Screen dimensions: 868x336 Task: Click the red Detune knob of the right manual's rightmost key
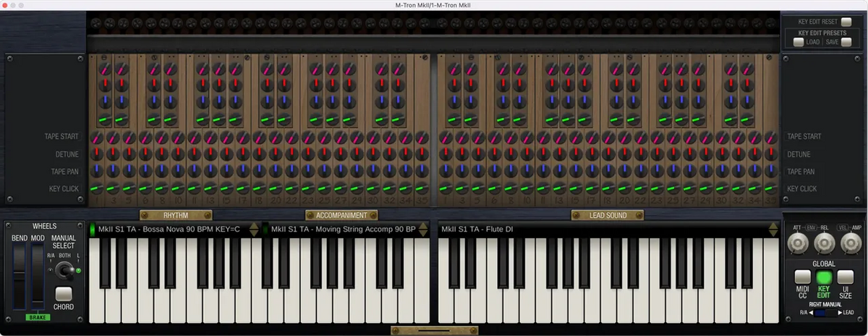(x=771, y=154)
